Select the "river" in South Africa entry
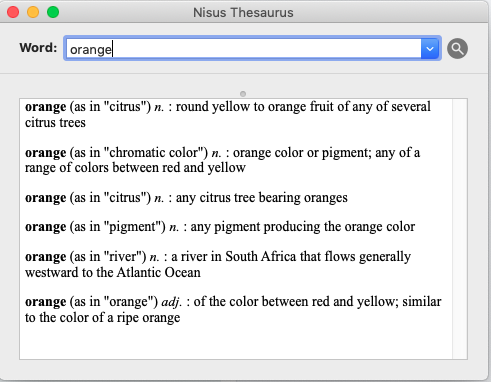The width and height of the screenshot is (491, 382). tap(218, 264)
